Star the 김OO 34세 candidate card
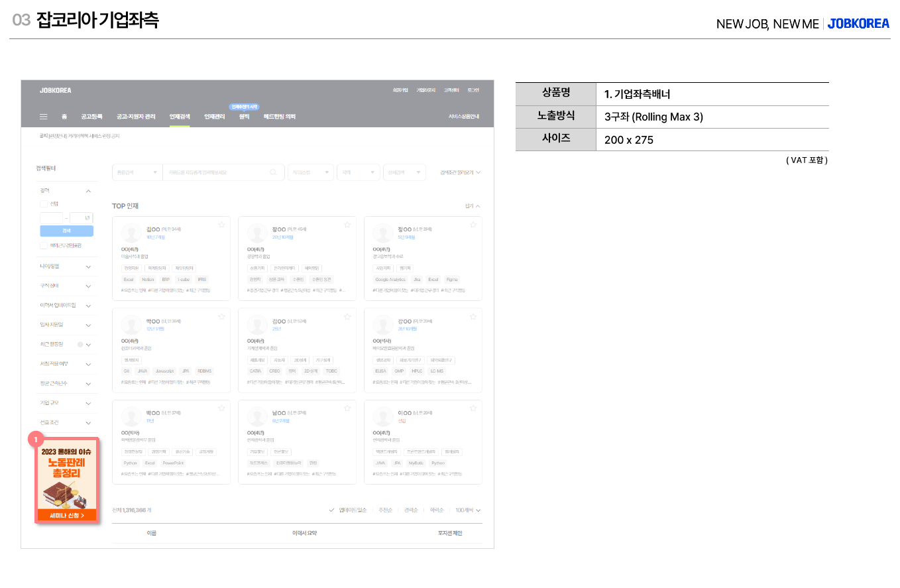Screen dimensions: 900x588 (x=221, y=225)
